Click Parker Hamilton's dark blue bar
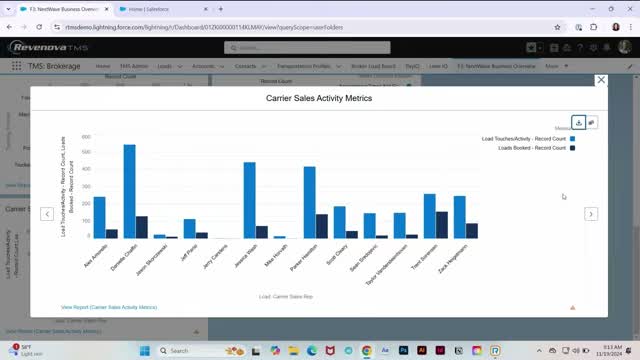This screenshot has width=640, height=360. [322, 226]
